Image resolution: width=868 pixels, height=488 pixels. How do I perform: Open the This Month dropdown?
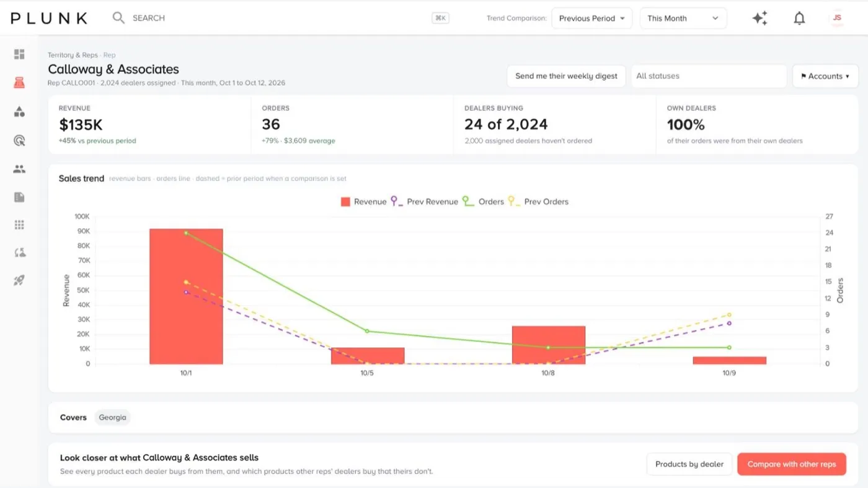tap(683, 18)
